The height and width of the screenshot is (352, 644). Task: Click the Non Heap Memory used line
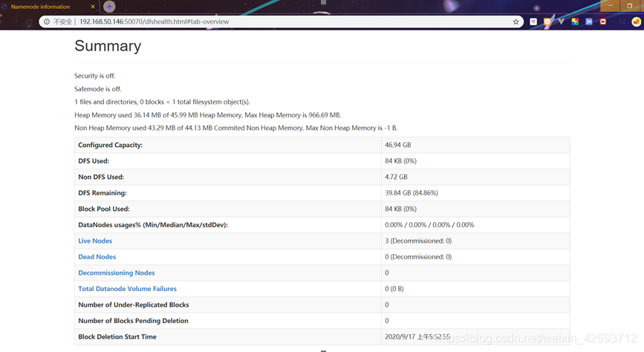235,128
